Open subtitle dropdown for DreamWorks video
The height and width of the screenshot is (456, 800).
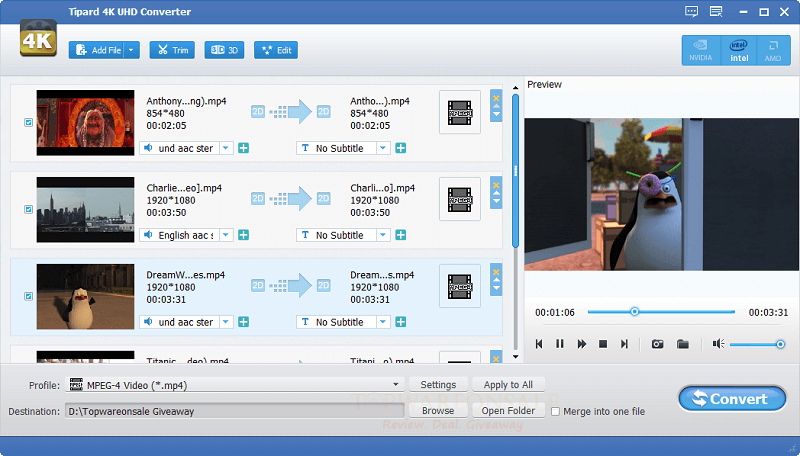383,322
